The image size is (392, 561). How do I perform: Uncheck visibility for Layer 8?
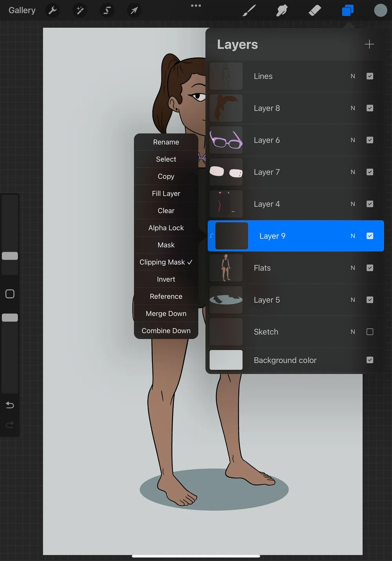tap(370, 108)
